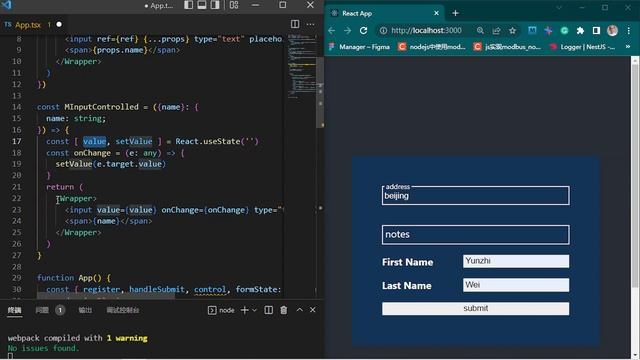Open Chrome tab search dropdown
Image resolution: width=640 pixels, height=360 pixels.
coord(559,8)
